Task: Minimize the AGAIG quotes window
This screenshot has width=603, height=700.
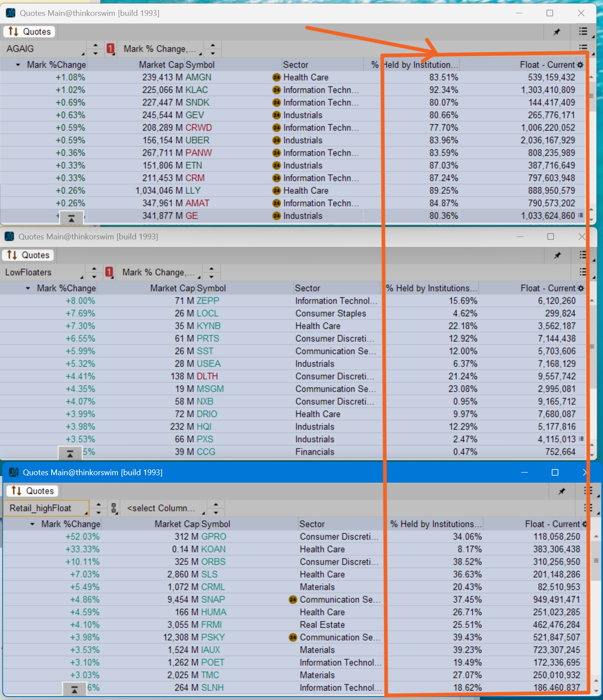Action: 519,13
